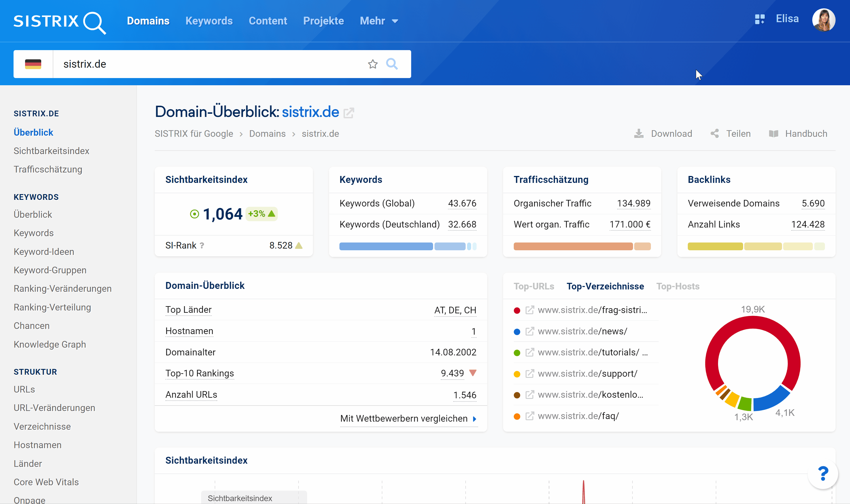850x504 pixels.
Task: Expand the Mehr dropdown menu
Action: [379, 21]
